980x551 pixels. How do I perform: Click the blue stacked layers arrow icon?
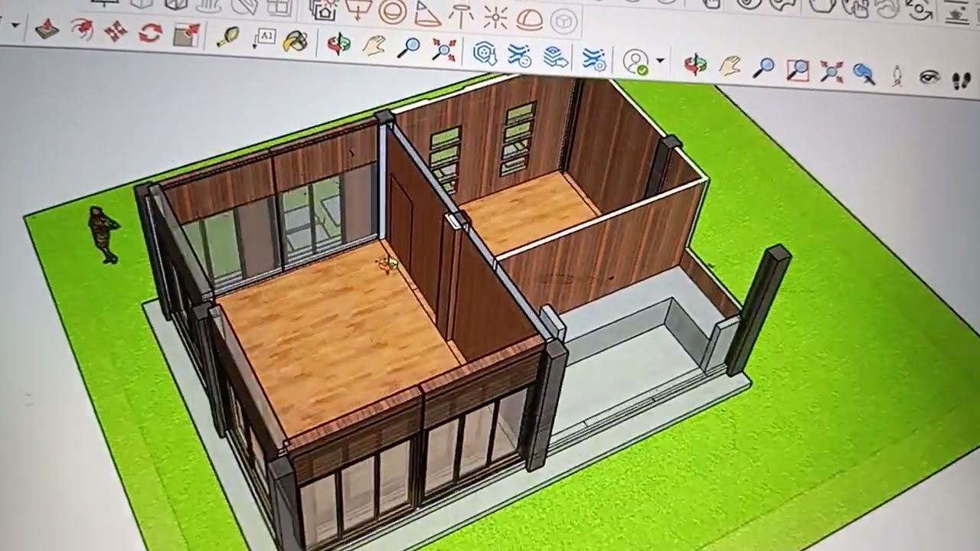(556, 57)
